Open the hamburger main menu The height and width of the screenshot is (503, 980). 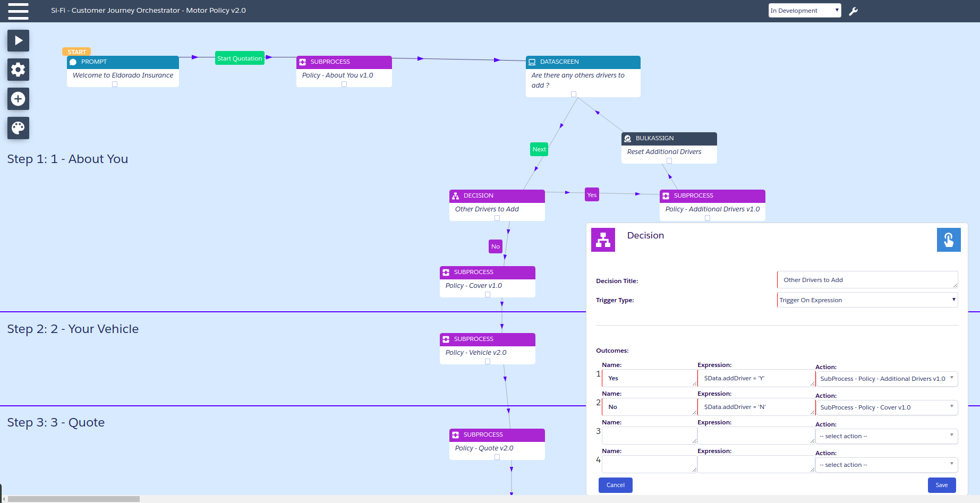(x=18, y=11)
